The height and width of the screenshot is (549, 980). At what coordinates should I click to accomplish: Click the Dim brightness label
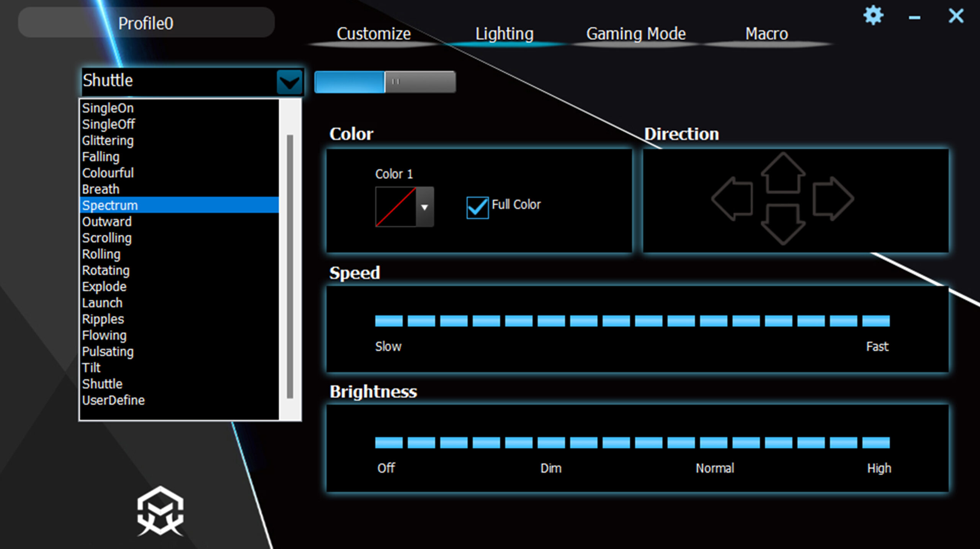(551, 468)
